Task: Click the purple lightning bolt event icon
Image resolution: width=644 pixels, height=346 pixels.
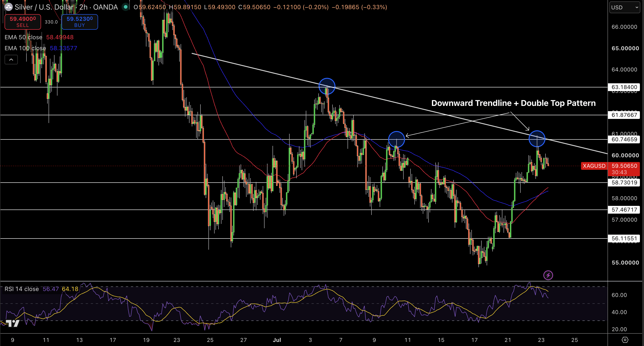Action: coord(548,275)
